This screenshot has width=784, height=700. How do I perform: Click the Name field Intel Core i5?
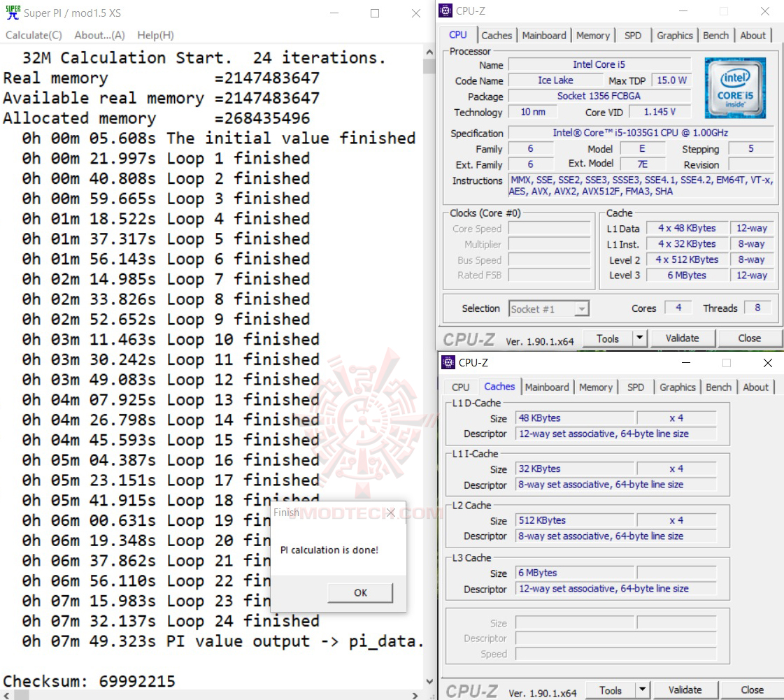599,64
